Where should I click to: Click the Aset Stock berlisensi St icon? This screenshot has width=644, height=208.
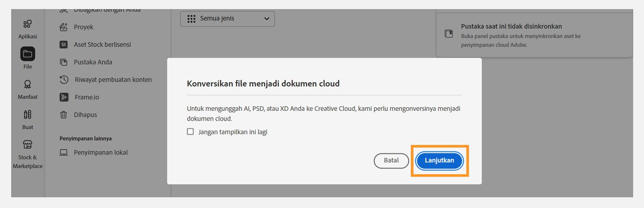[x=64, y=45]
